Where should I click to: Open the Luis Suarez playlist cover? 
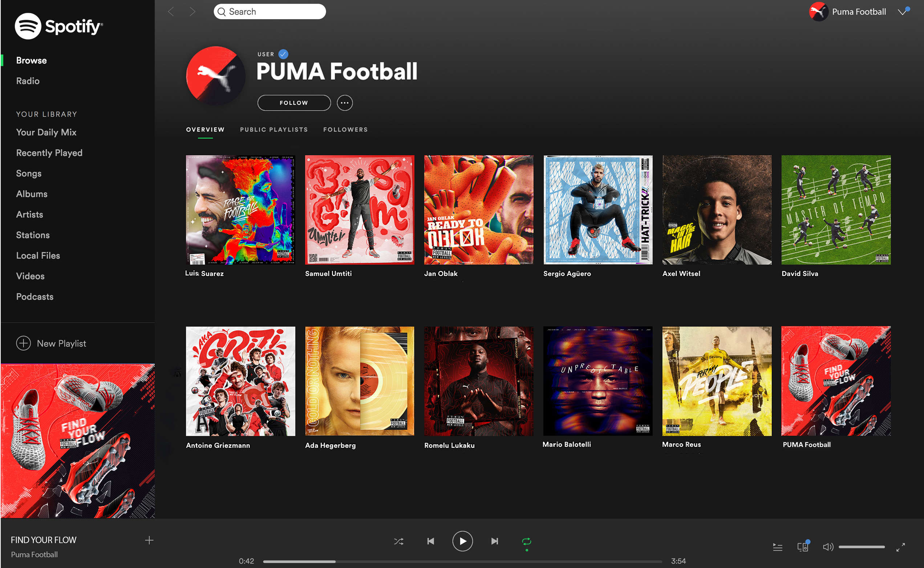[x=240, y=210]
